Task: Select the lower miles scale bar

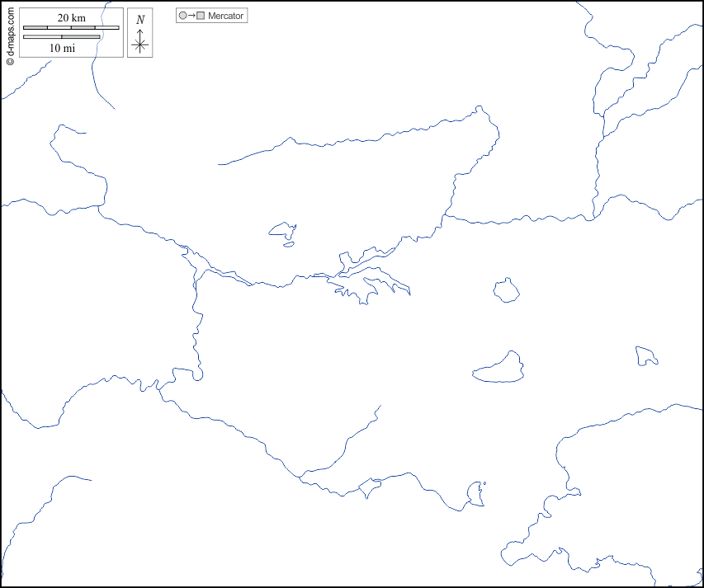Action: coord(62,37)
